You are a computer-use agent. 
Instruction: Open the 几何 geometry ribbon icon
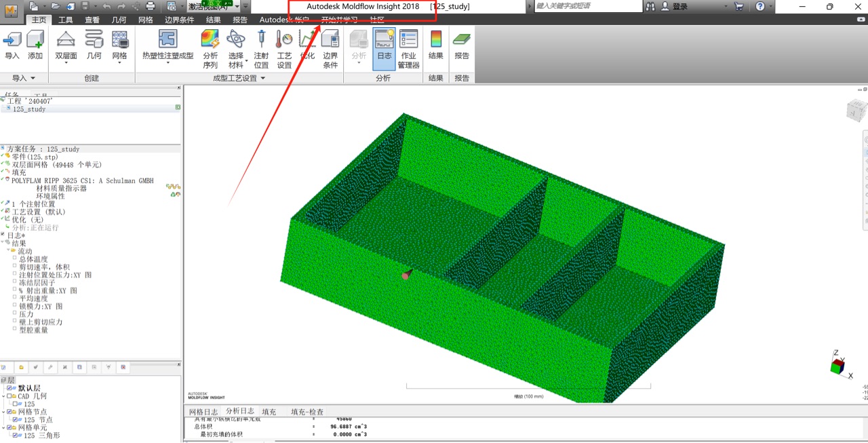(x=94, y=40)
